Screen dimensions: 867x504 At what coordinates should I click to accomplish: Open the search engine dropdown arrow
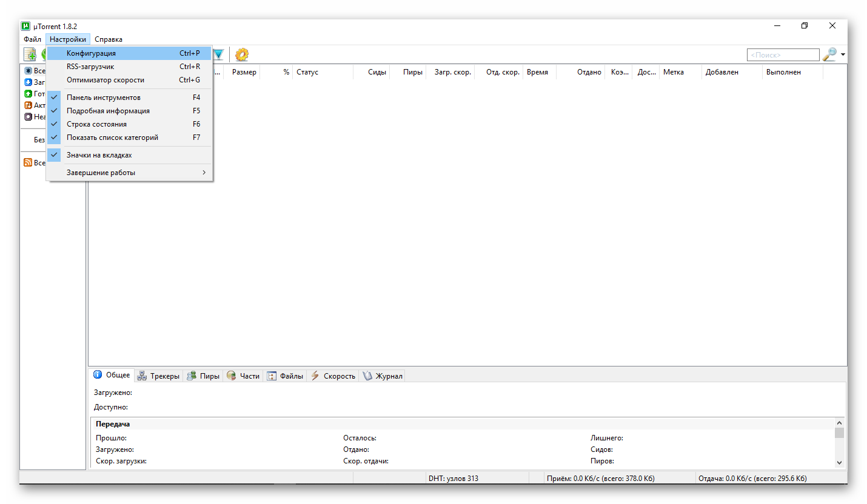(x=843, y=55)
